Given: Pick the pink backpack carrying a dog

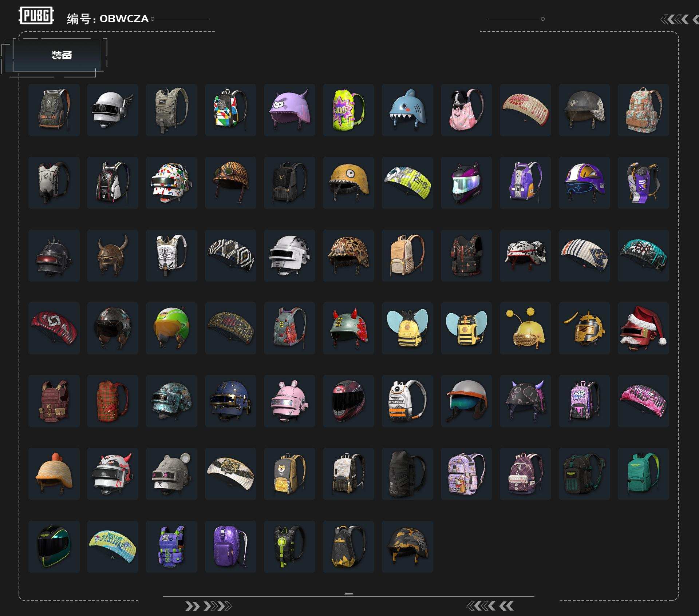Looking at the screenshot, I should tap(466, 110).
